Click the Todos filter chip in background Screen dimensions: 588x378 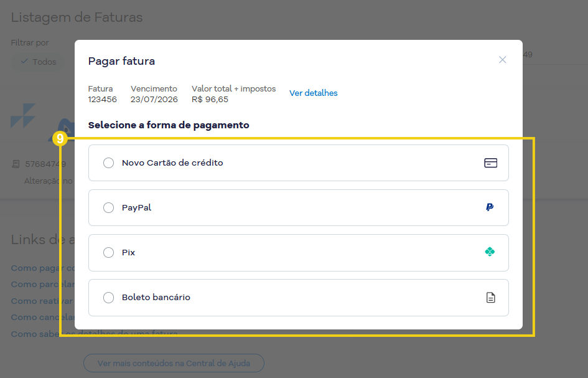click(38, 62)
